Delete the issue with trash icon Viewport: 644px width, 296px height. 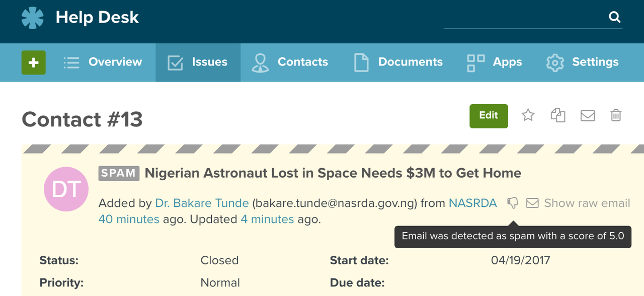(616, 116)
